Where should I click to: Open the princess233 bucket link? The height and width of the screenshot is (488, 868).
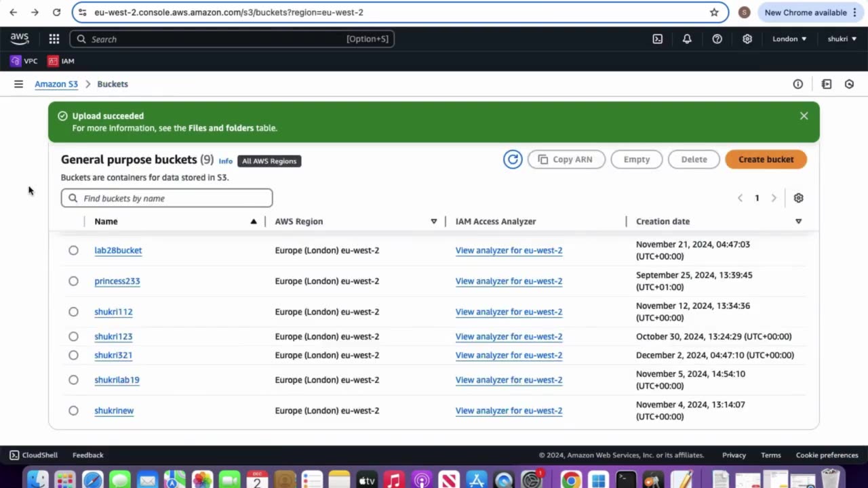click(x=117, y=281)
